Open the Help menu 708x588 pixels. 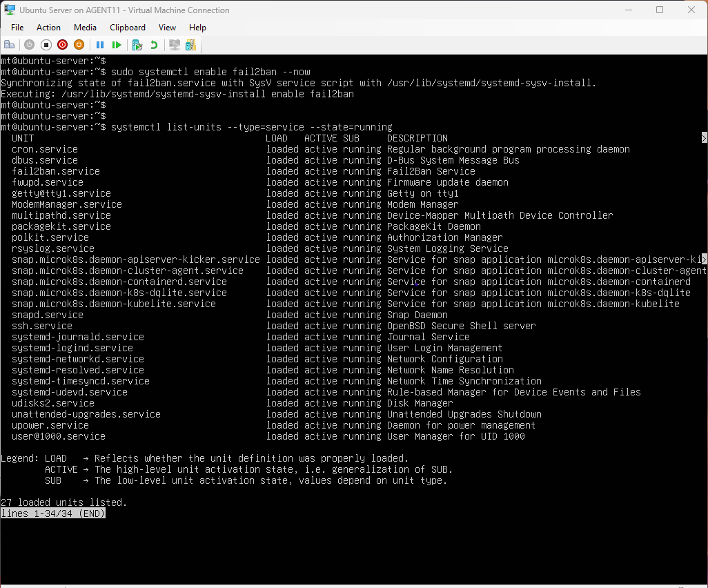[197, 28]
